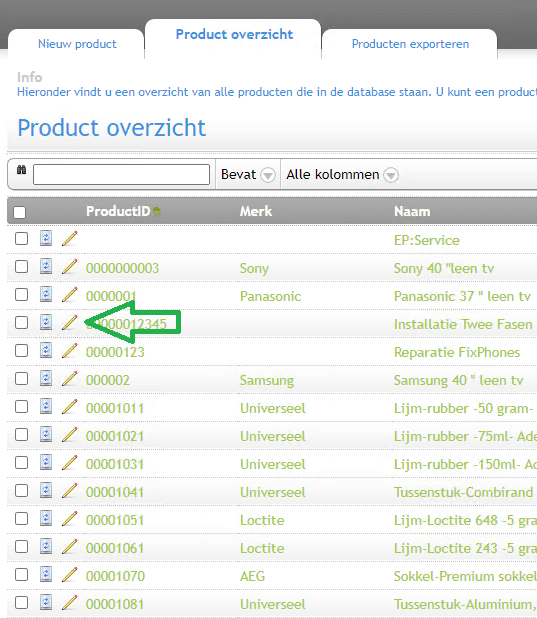Switch to the Nieuw product tab
Viewport: 537px width, 618px height.
[77, 44]
